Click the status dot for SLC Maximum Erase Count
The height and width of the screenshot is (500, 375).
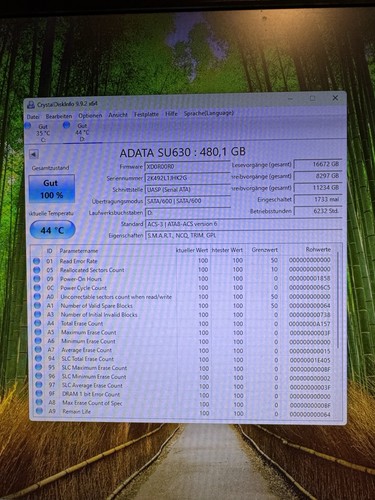[x=38, y=367]
